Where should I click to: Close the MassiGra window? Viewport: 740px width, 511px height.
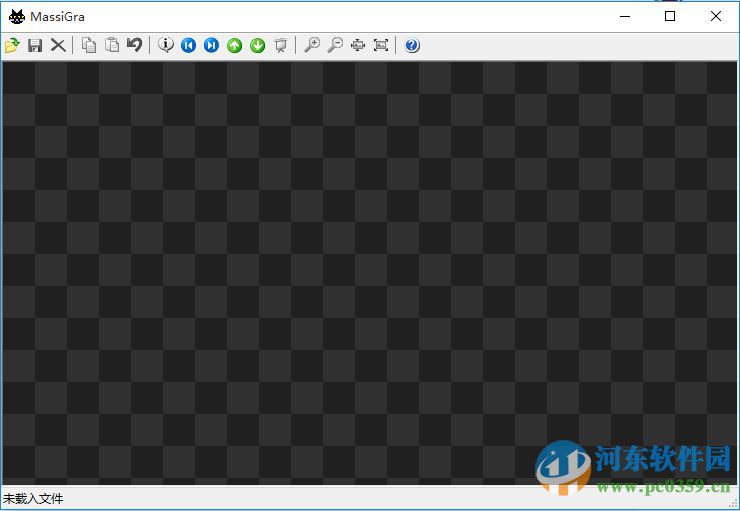(x=715, y=16)
